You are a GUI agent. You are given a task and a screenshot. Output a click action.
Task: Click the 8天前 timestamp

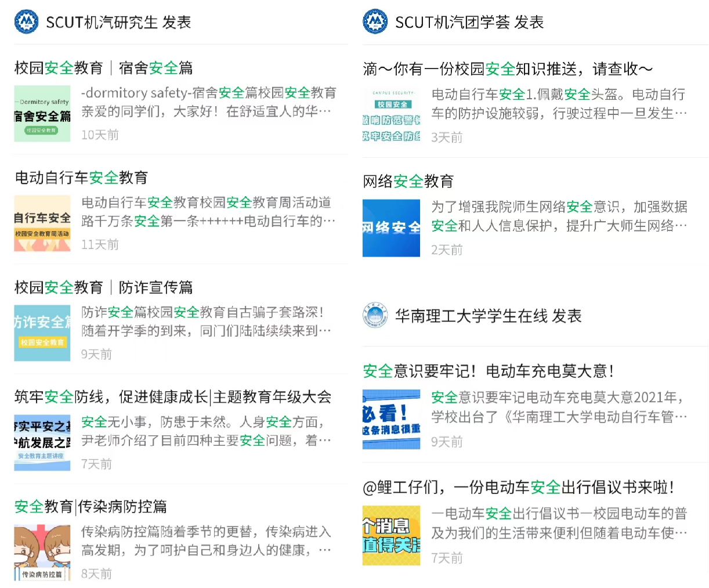click(x=96, y=573)
